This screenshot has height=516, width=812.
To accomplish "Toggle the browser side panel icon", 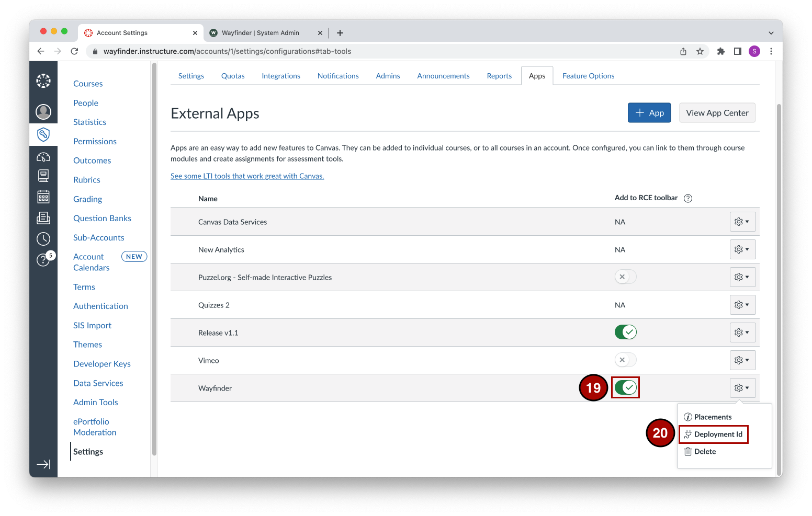I will 738,51.
